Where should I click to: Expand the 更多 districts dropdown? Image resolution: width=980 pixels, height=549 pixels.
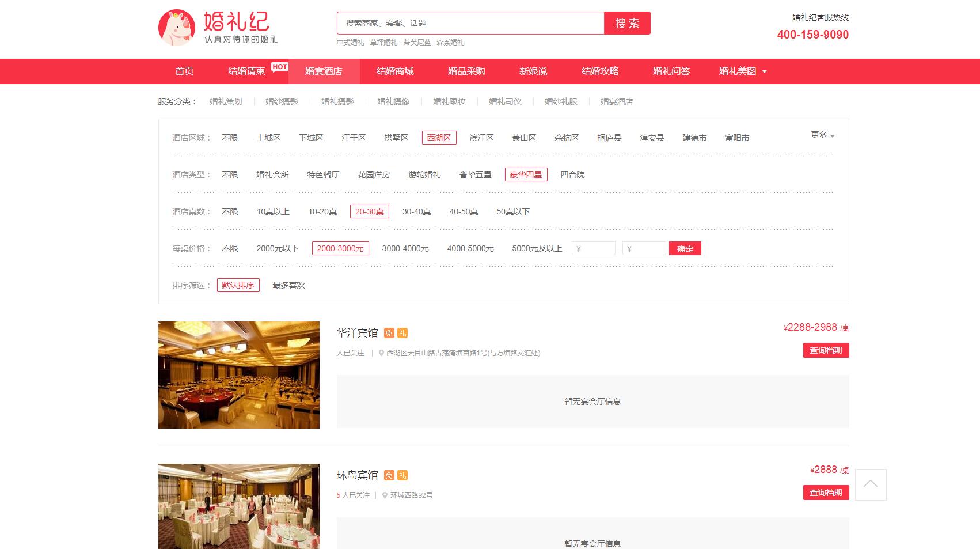point(822,135)
